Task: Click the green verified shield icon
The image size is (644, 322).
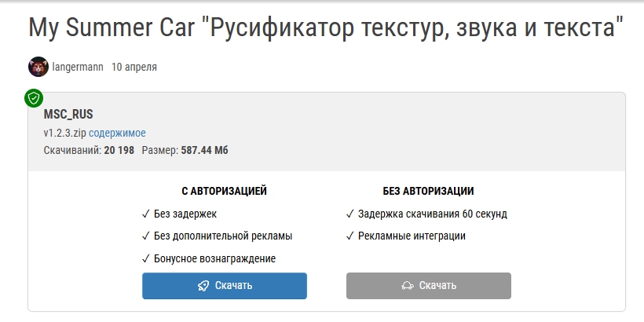Action: (x=34, y=98)
